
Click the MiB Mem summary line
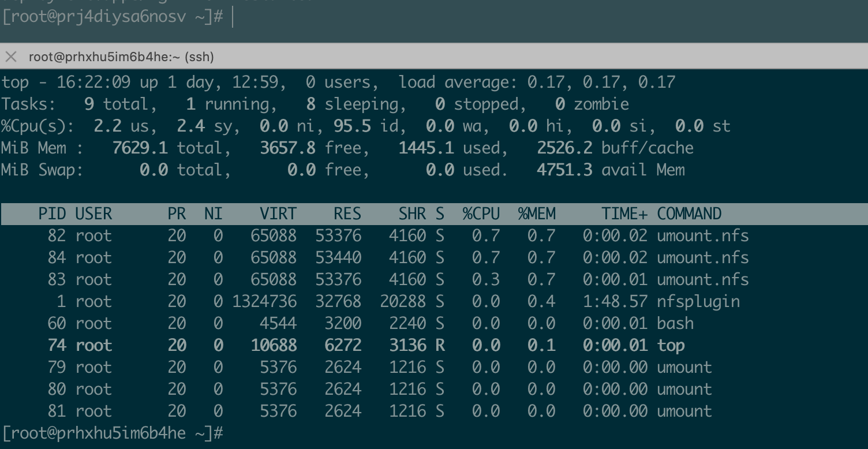[x=346, y=148]
